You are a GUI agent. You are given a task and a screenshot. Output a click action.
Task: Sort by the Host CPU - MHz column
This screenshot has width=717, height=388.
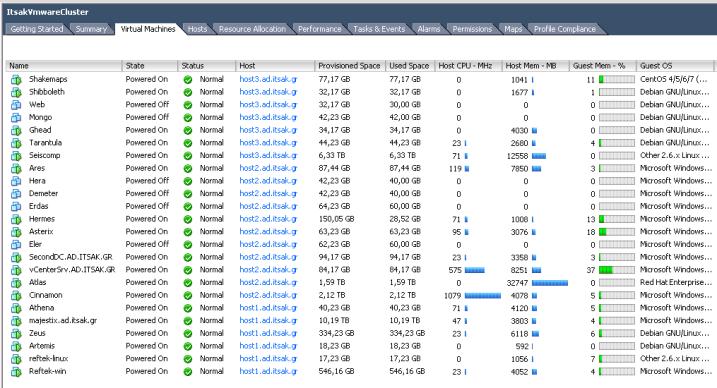465,66
